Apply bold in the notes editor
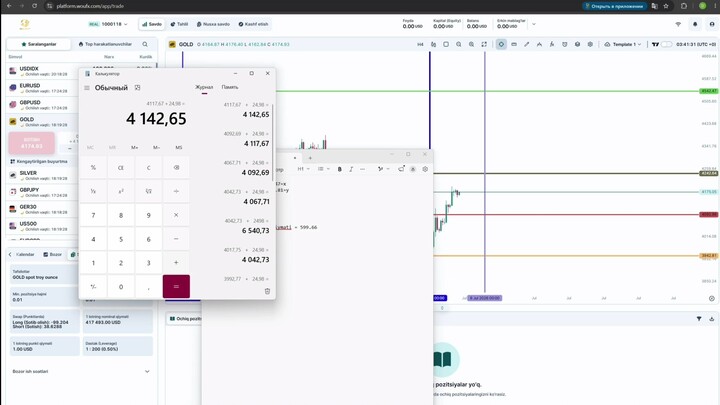The image size is (720, 405). pyautogui.click(x=339, y=169)
